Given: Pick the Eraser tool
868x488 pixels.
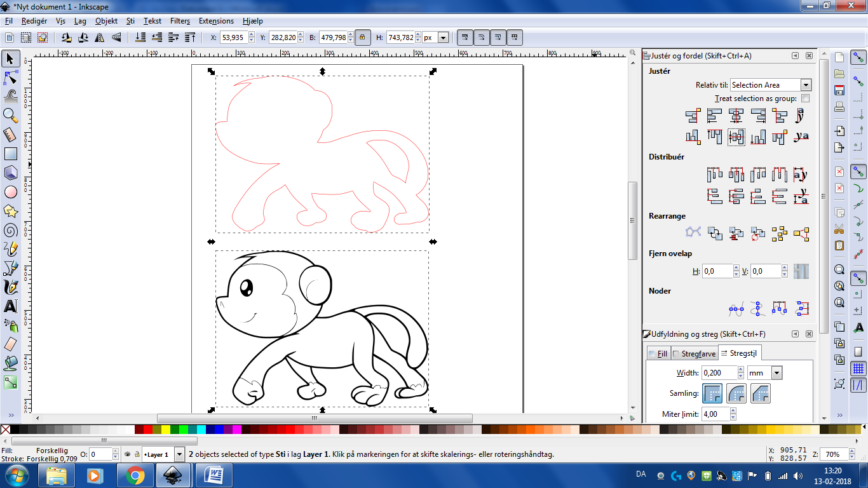Looking at the screenshot, I should coord(11,344).
